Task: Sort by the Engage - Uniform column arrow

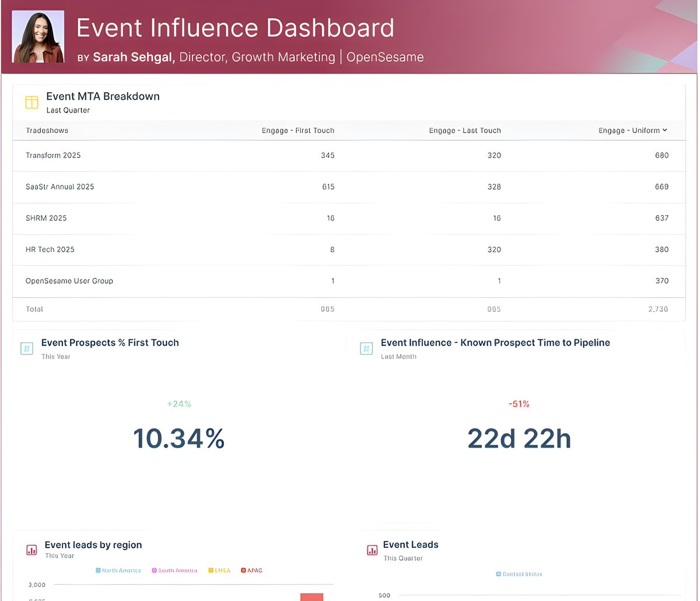Action: pos(665,131)
